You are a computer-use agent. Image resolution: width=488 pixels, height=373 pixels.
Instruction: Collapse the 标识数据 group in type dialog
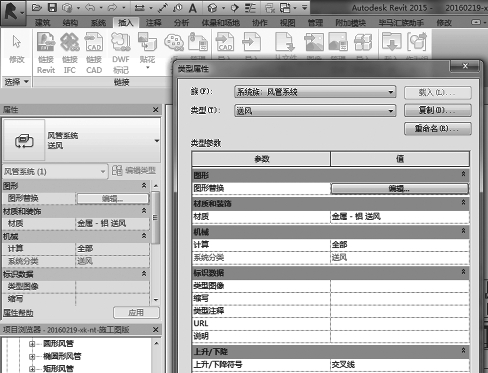tap(463, 272)
